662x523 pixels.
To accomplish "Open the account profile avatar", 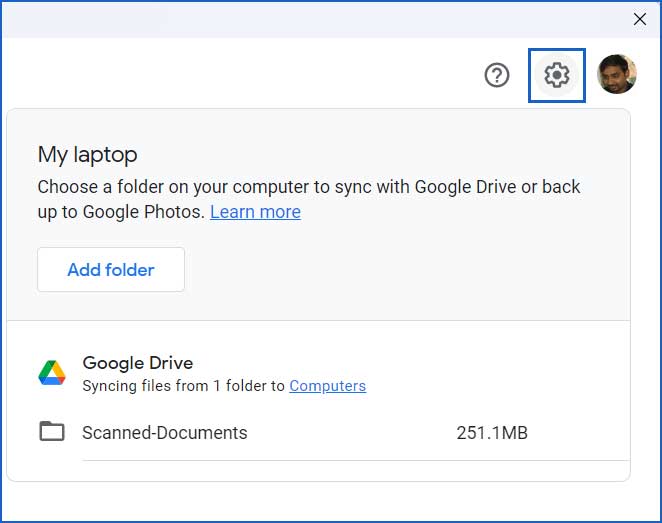I will [616, 74].
